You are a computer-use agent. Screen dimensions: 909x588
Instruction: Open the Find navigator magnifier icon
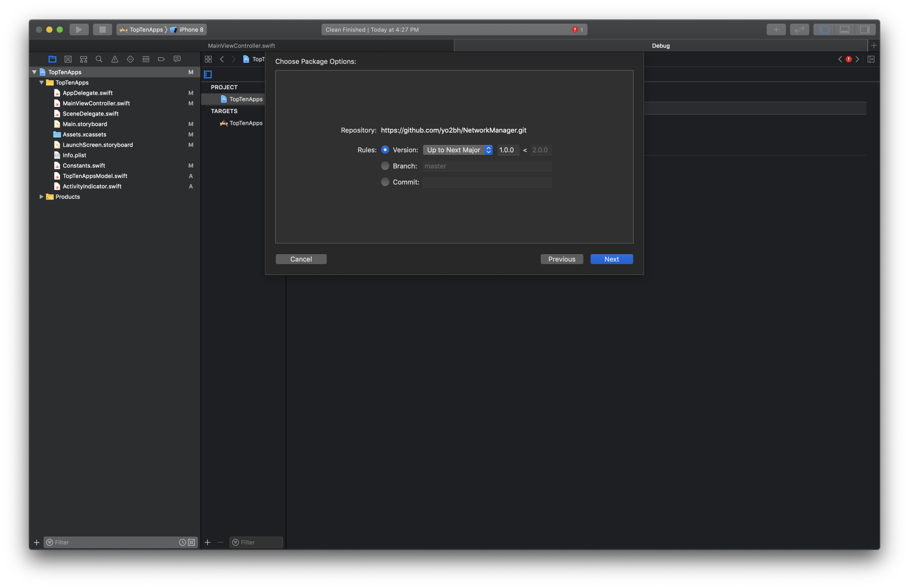point(99,59)
